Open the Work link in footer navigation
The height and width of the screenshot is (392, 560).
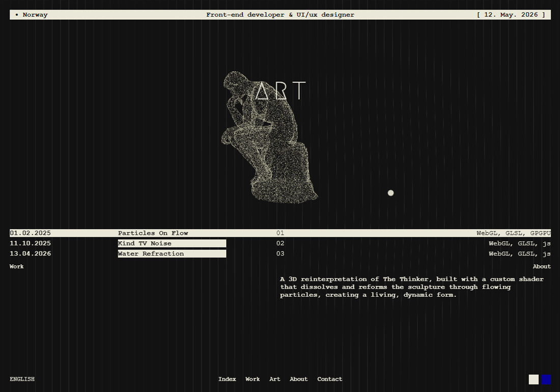point(253,379)
